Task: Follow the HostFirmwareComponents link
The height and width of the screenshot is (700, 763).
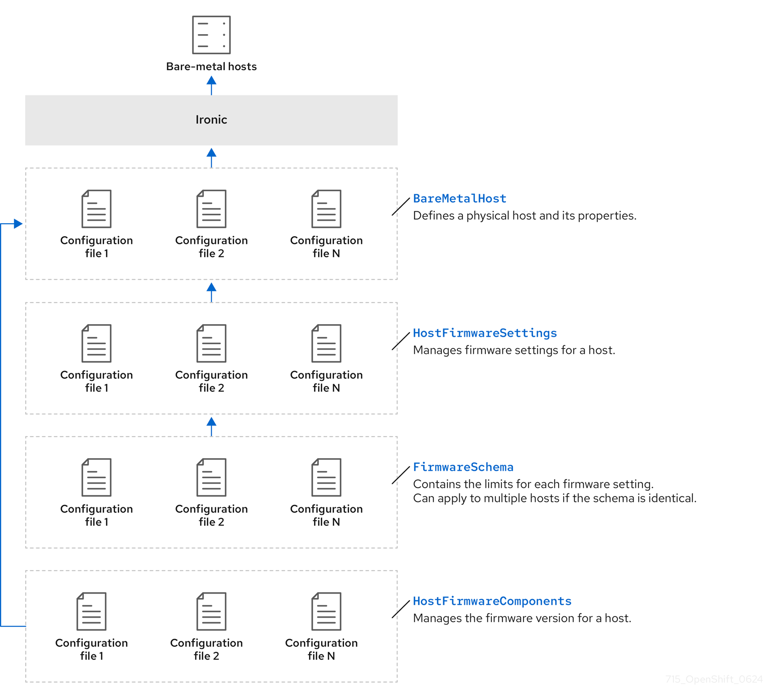Action: point(492,601)
